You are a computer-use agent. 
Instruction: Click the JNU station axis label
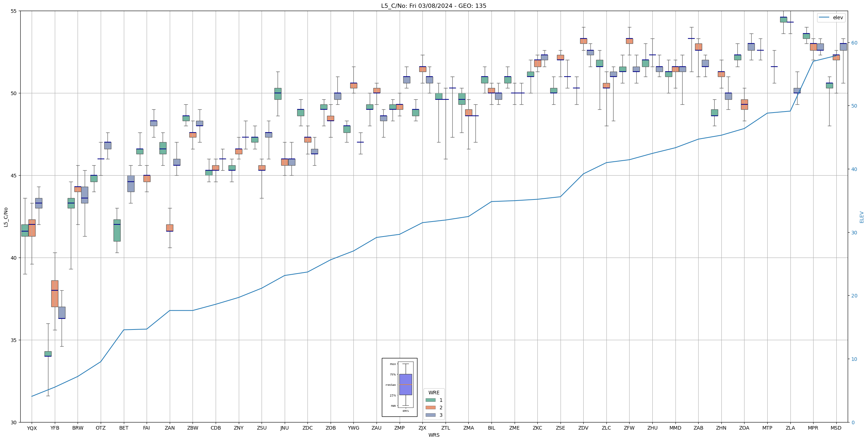(x=284, y=428)
